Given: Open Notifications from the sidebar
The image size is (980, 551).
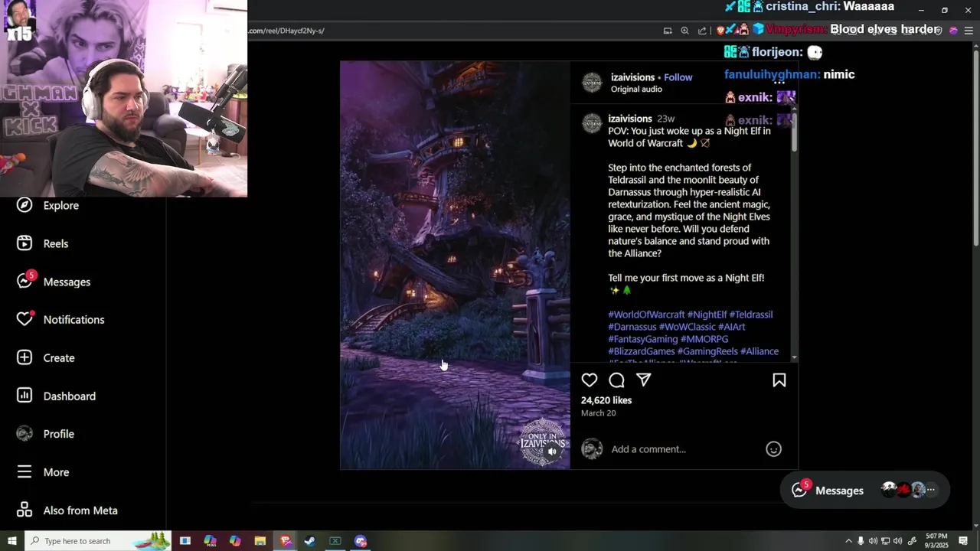Looking at the screenshot, I should [x=74, y=320].
